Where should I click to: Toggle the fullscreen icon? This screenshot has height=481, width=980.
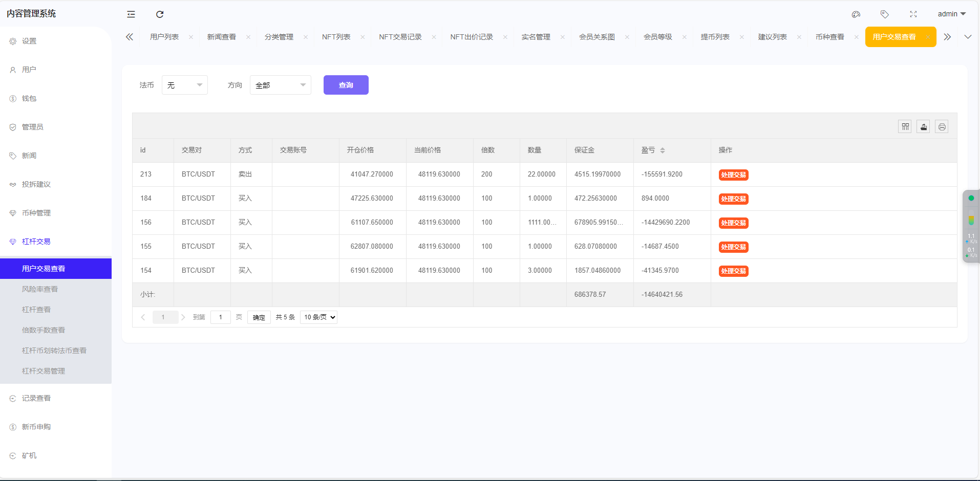913,14
